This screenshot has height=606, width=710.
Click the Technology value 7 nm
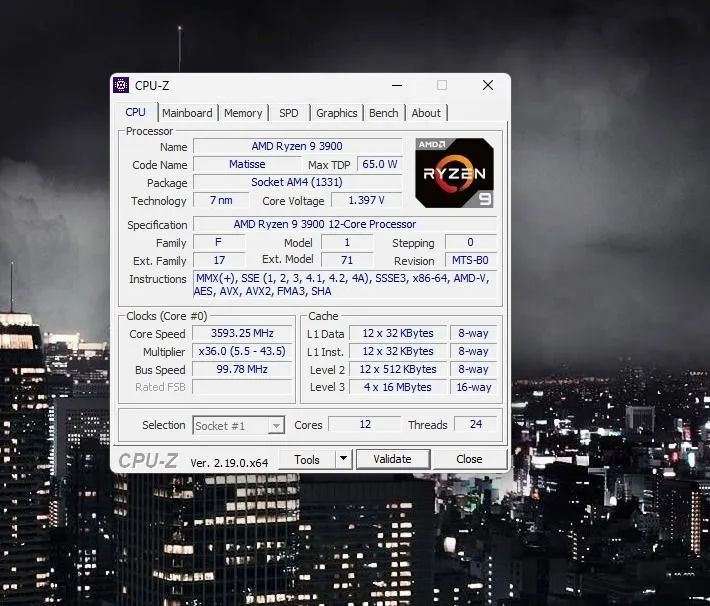(221, 200)
